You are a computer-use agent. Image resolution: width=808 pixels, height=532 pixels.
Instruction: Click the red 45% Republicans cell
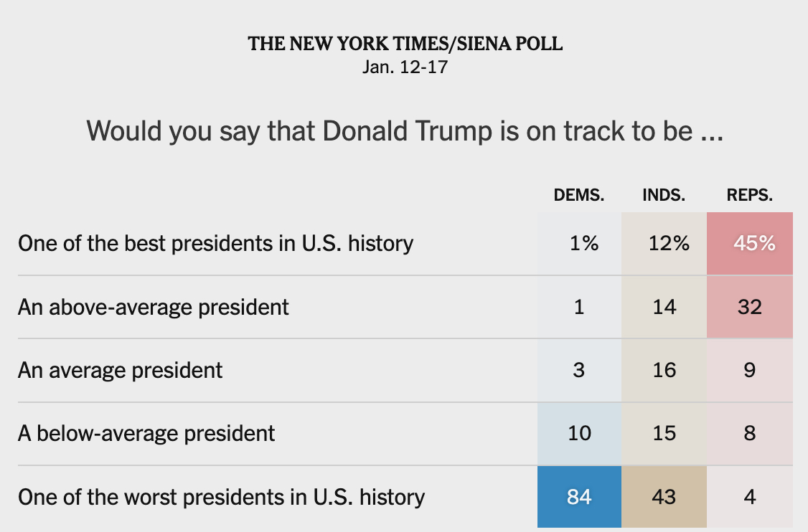(x=750, y=244)
